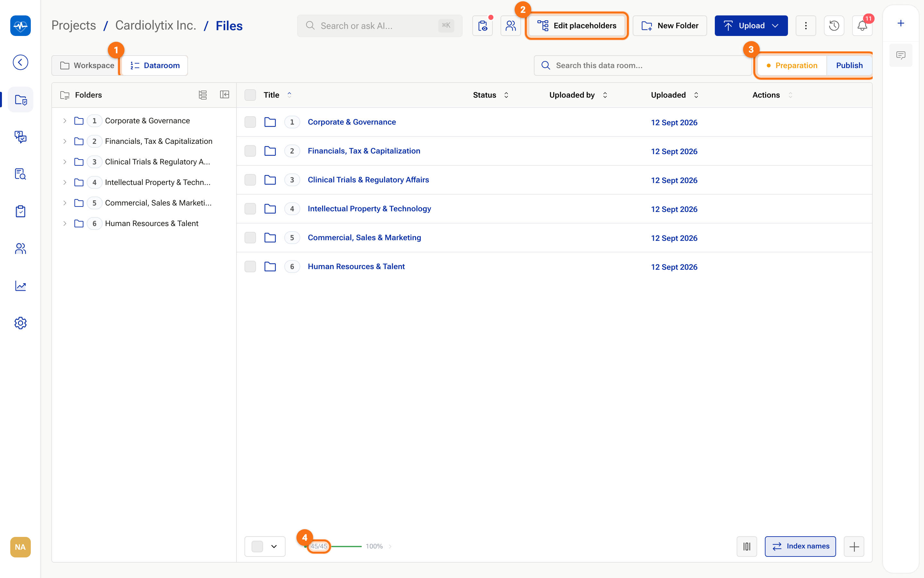The width and height of the screenshot is (924, 578).
Task: Open the analytics chart sidebar icon
Action: 20,285
